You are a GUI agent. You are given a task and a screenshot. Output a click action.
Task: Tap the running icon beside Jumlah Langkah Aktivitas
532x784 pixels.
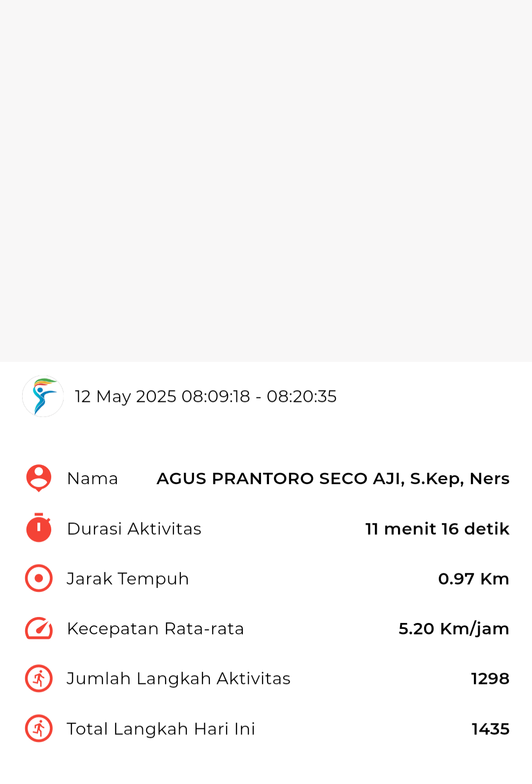click(38, 679)
